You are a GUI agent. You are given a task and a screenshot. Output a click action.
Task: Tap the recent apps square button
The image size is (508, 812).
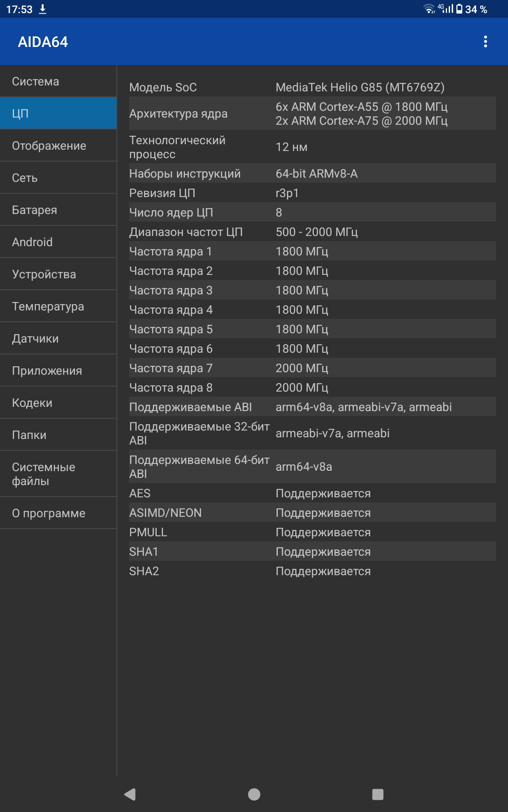click(378, 794)
